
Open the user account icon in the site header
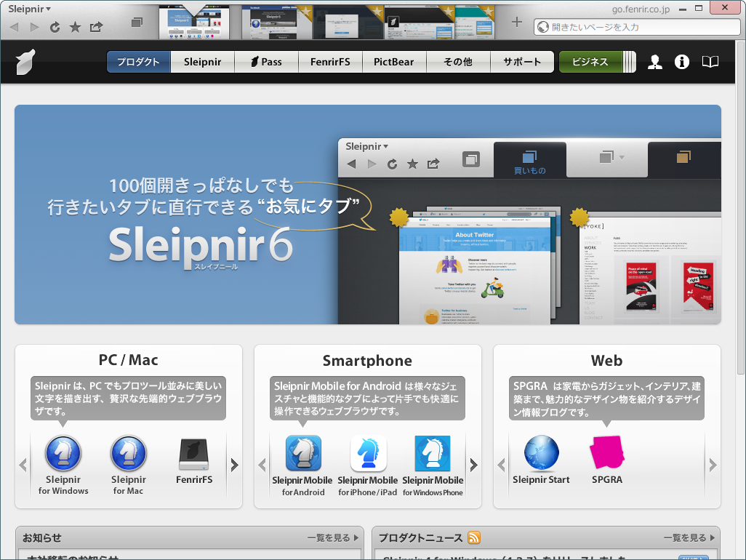655,62
